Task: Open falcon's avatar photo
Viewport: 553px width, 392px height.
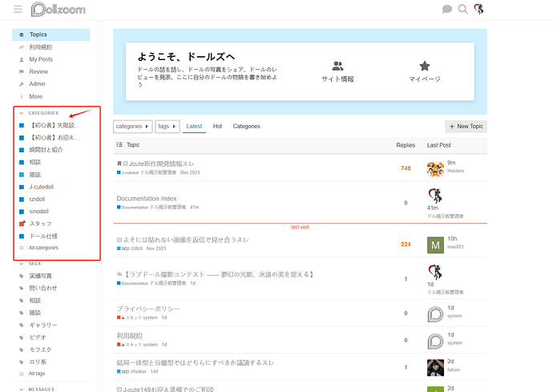Action: click(435, 368)
